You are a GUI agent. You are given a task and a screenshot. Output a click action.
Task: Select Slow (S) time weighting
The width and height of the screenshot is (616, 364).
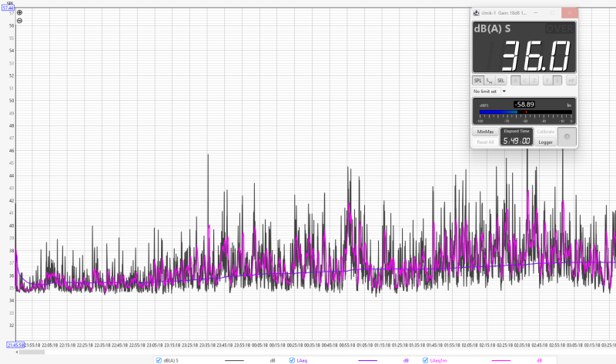(x=557, y=80)
